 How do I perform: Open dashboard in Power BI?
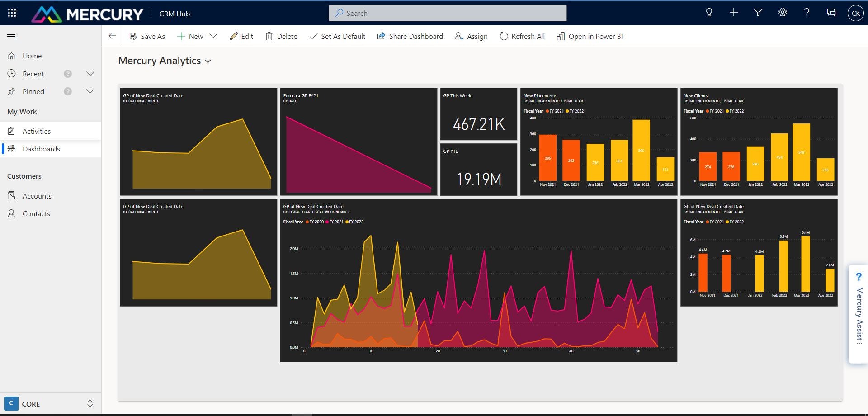click(x=590, y=36)
